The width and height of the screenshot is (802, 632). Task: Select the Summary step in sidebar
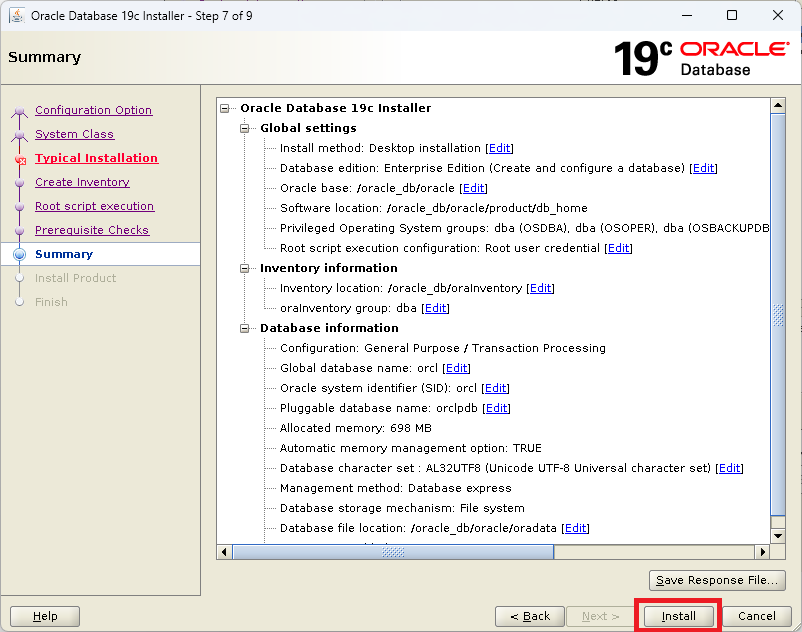pos(64,254)
